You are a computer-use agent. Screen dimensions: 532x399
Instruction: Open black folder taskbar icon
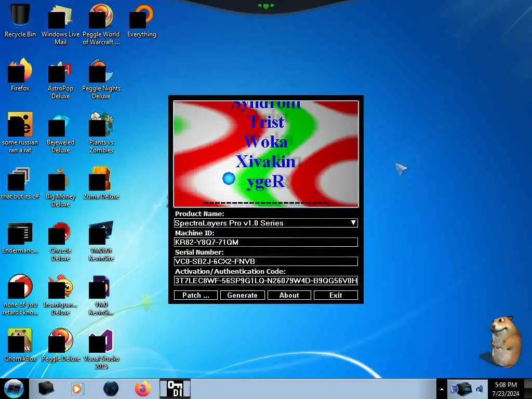point(46,389)
